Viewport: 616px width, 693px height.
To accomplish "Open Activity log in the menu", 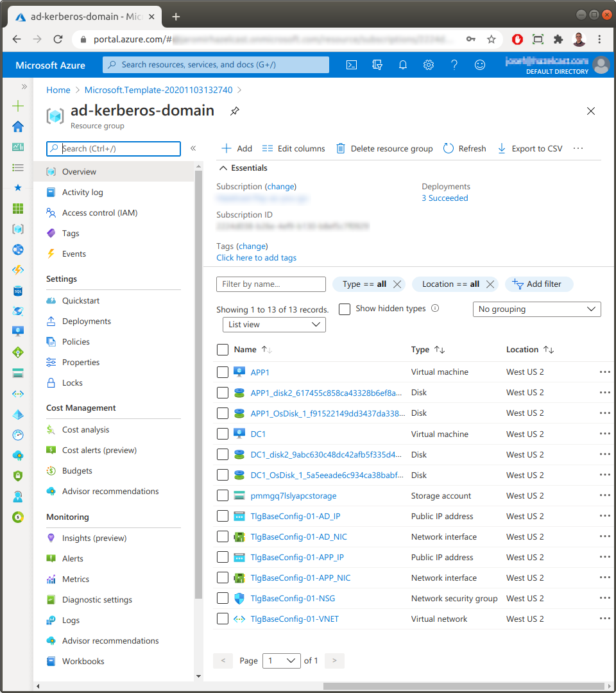I will click(x=82, y=193).
